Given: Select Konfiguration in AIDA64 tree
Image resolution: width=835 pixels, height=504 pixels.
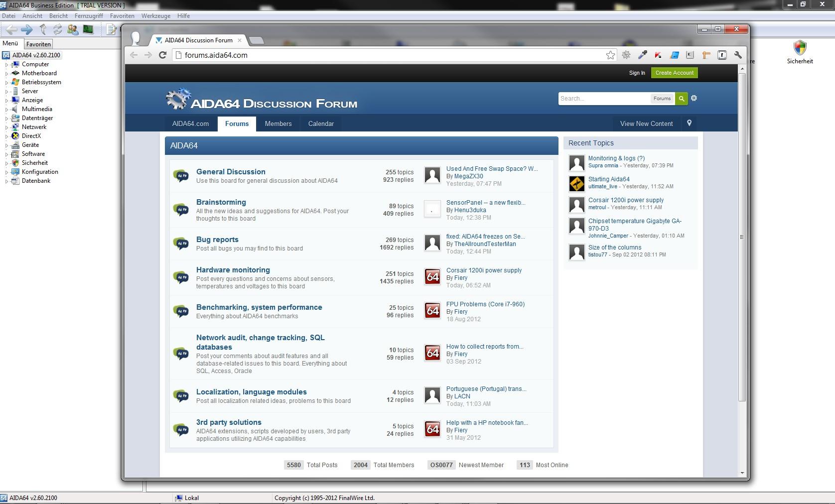Looking at the screenshot, I should [x=40, y=172].
